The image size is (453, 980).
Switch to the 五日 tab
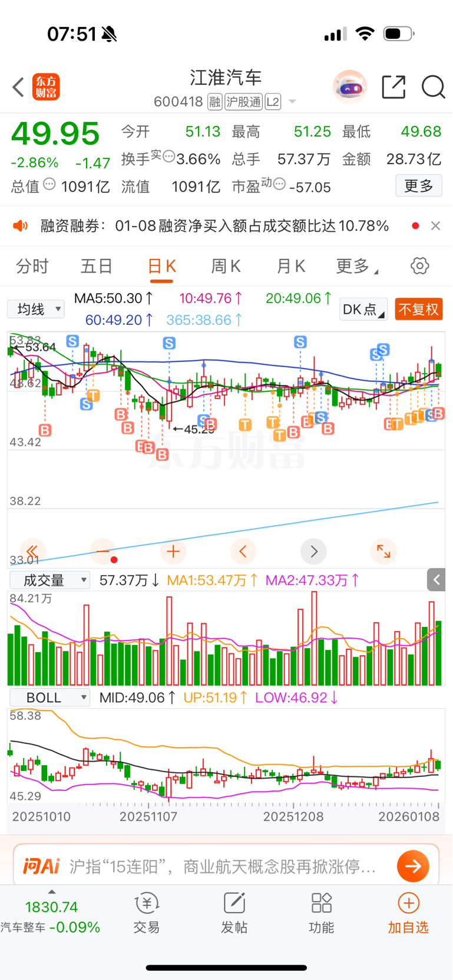point(97,266)
